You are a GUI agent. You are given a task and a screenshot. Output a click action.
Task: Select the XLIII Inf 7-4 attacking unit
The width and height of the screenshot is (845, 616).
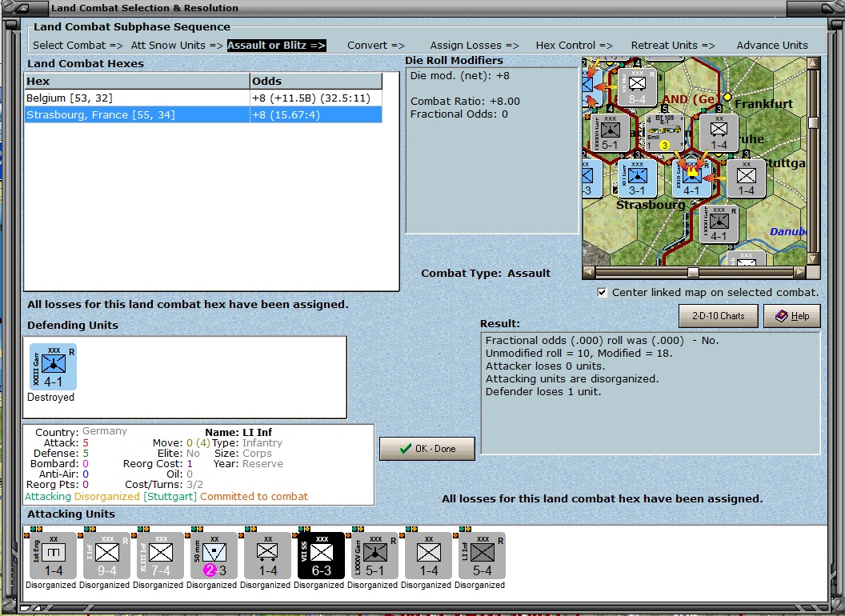click(160, 556)
